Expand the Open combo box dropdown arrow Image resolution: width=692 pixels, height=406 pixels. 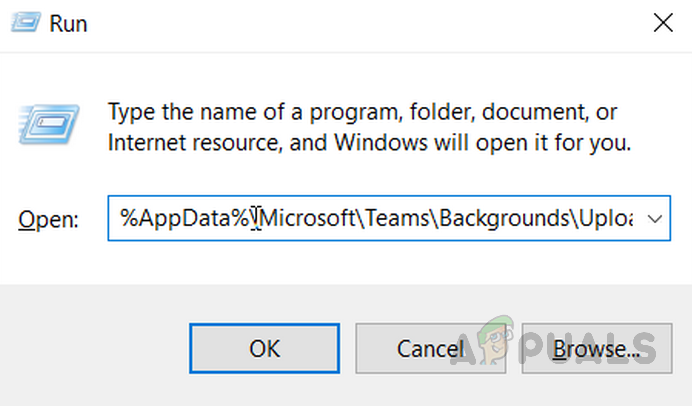[x=655, y=218]
